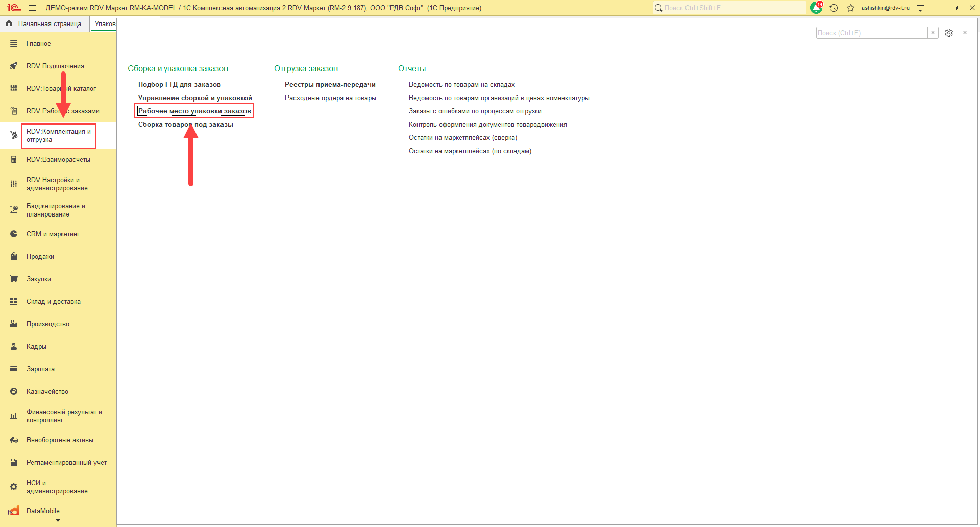
Task: Click the Отчеты heading
Action: (x=412, y=68)
